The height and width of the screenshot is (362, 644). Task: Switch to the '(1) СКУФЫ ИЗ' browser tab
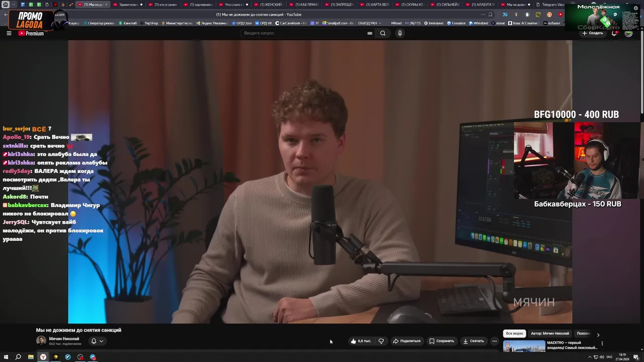click(410, 5)
